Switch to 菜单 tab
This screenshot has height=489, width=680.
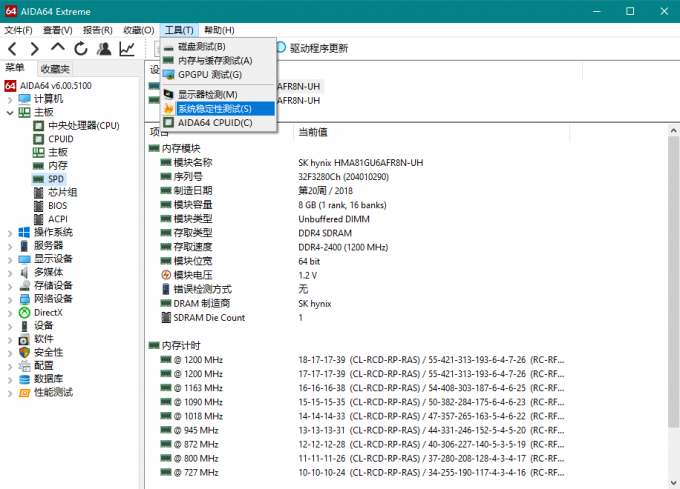14,68
